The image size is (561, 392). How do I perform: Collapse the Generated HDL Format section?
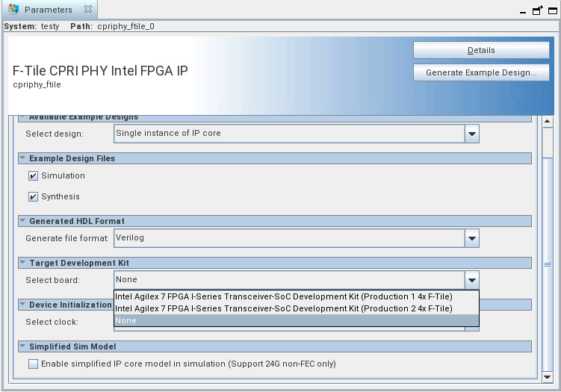[22, 221]
